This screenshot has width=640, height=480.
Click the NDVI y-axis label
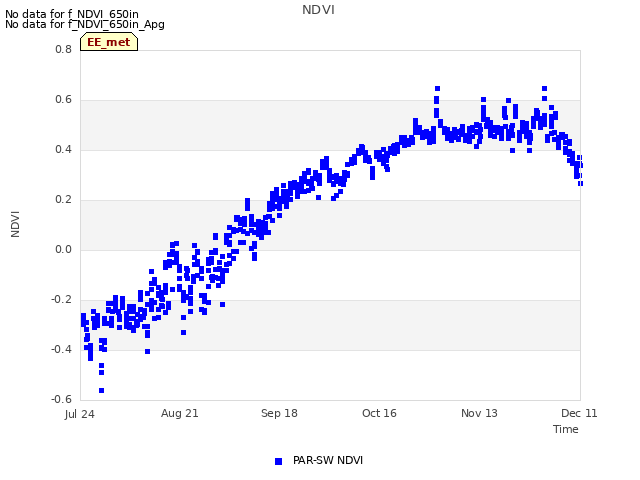coord(15,224)
